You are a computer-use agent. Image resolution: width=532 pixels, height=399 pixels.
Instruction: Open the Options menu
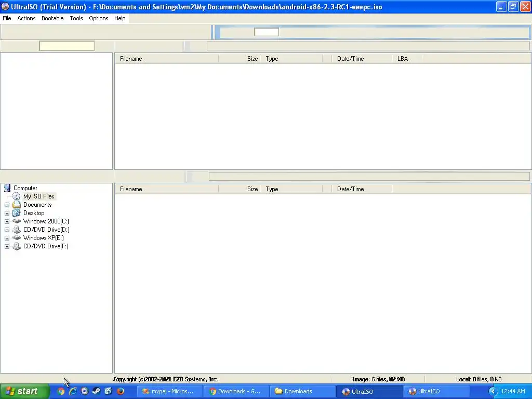98,18
